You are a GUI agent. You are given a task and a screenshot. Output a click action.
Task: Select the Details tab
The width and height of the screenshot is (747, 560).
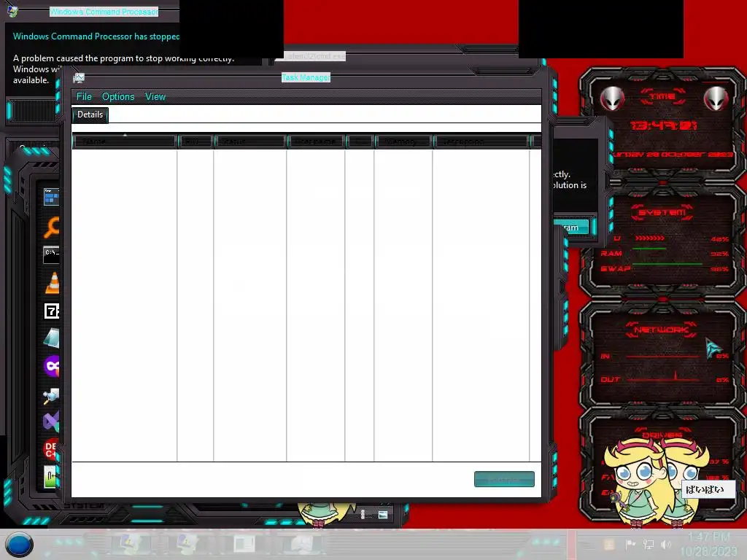[x=90, y=114]
